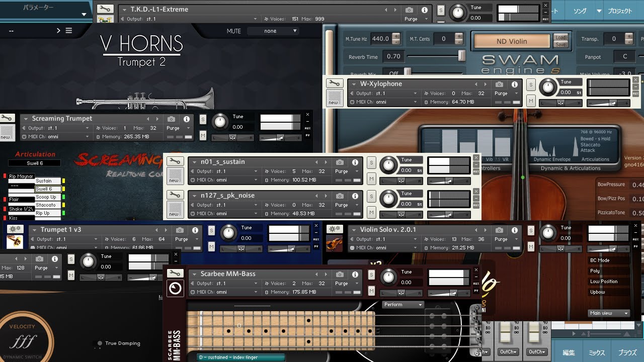Open Purge menu for n127_s_pk_noise
The height and width of the screenshot is (362, 644).
(x=345, y=205)
